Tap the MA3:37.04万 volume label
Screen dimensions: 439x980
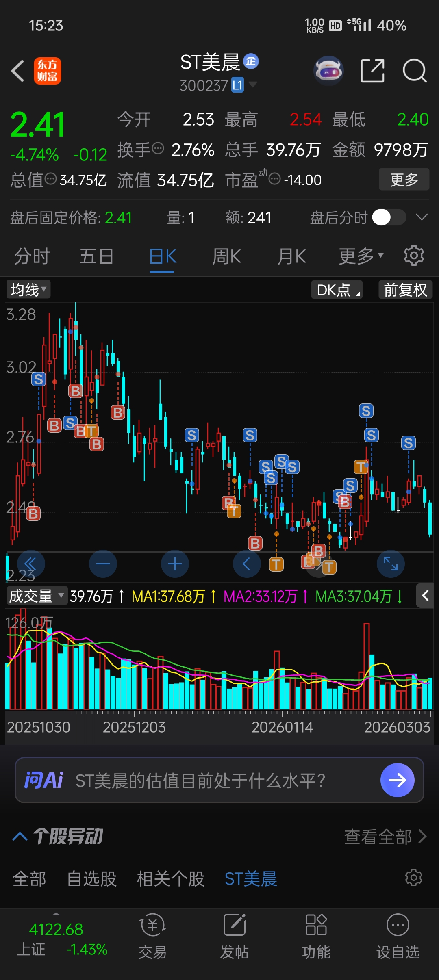(359, 596)
